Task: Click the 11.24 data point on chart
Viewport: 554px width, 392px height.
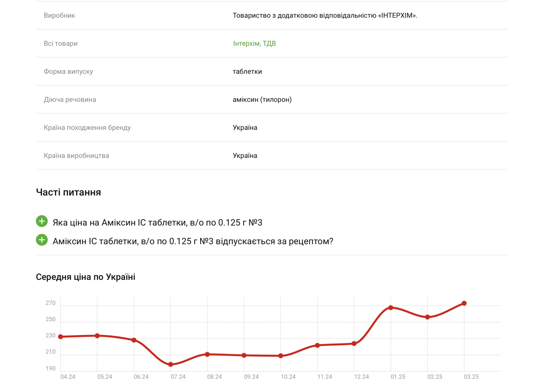Action: 317,345
